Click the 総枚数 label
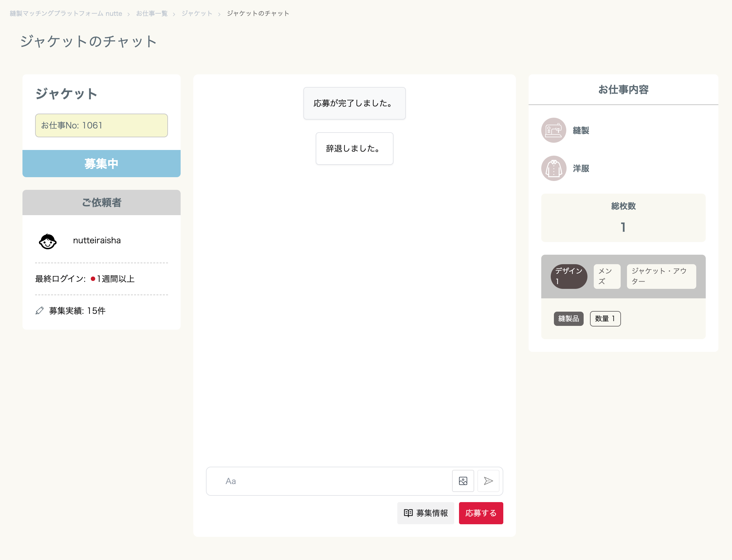Viewport: 732px width, 560px height. click(623, 206)
